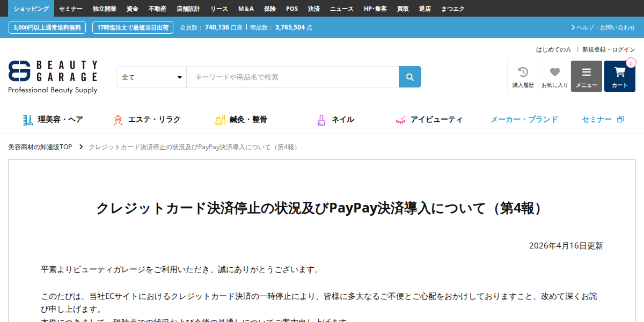Open the アイビューティ eyelash icon
The width and height of the screenshot is (644, 322).
tap(399, 119)
